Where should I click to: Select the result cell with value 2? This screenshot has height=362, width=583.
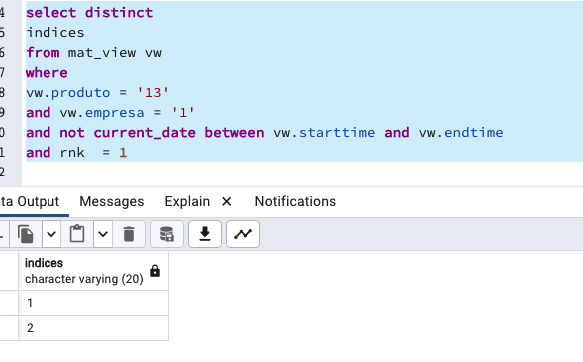(x=93, y=328)
